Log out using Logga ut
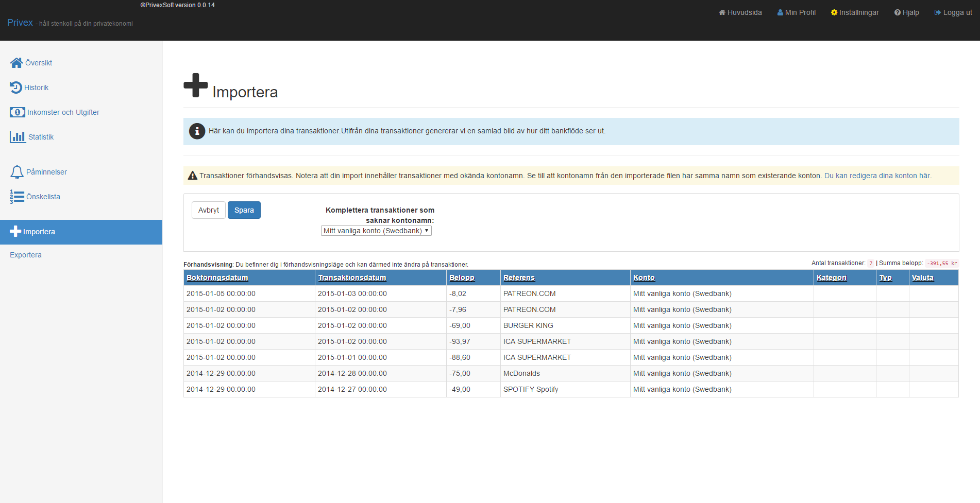The height and width of the screenshot is (503, 980). coord(953,13)
